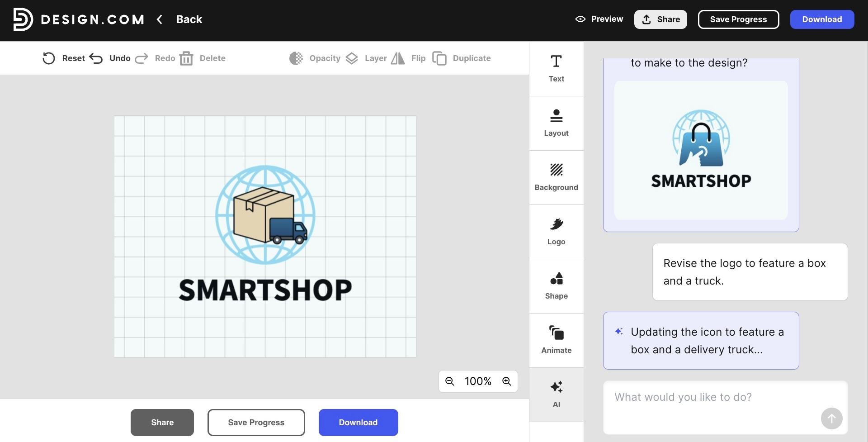This screenshot has width=868, height=442.
Task: Open the Animate panel
Action: click(x=556, y=339)
